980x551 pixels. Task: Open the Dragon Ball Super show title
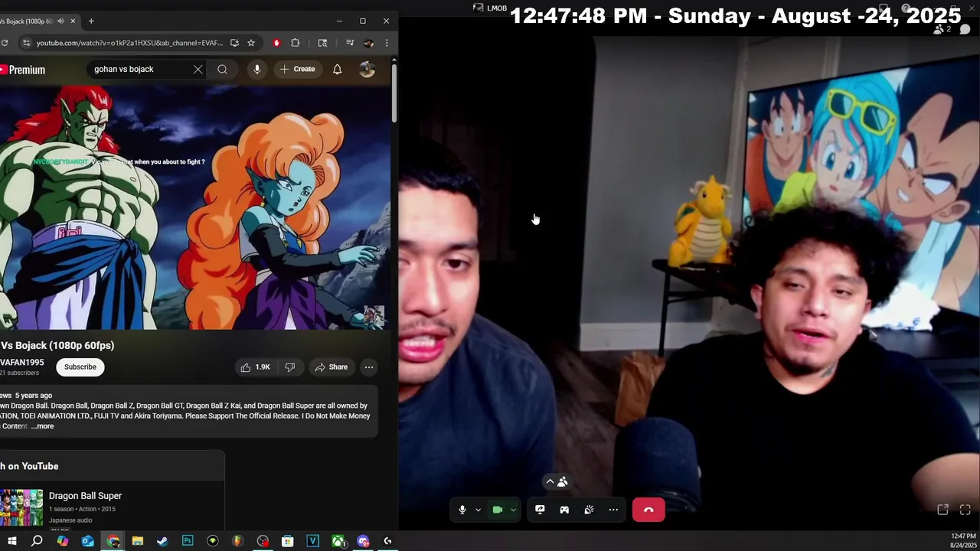(x=85, y=496)
